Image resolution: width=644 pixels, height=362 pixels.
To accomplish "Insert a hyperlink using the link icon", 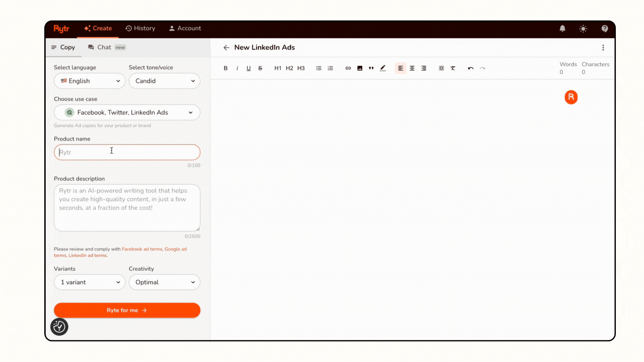I will click(348, 68).
